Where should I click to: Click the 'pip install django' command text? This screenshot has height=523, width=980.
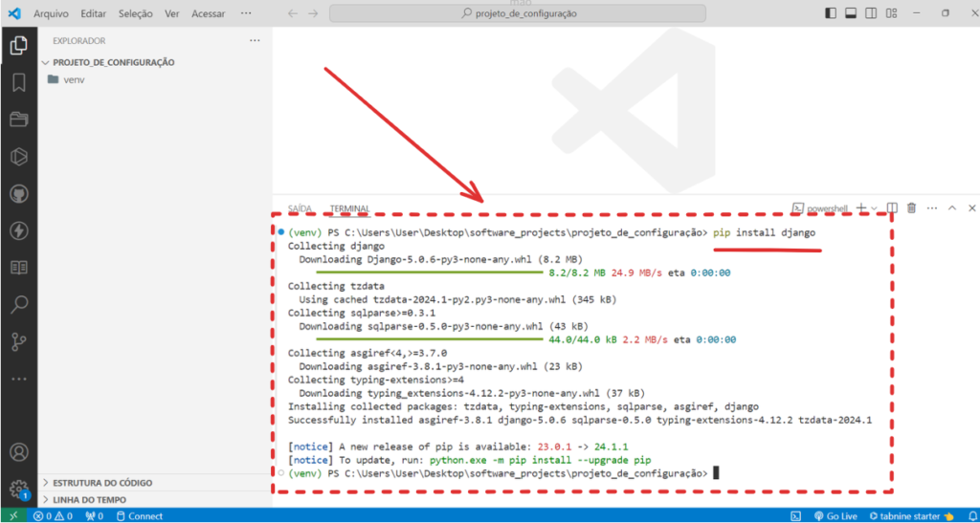pos(764,232)
